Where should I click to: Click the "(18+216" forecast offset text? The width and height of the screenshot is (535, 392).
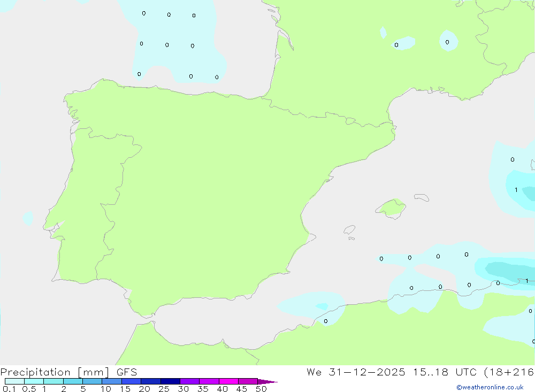click(x=509, y=372)
